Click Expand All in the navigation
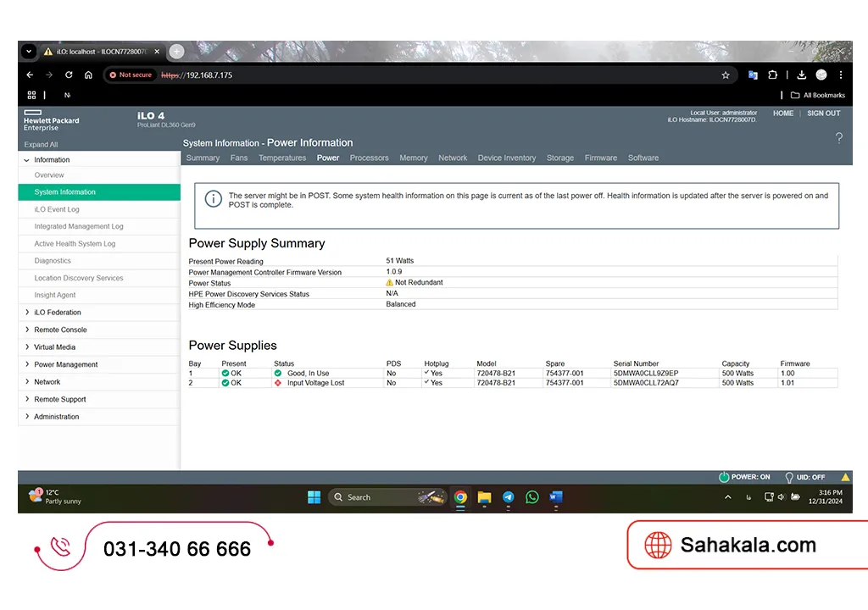This screenshot has height=610, width=868. [x=41, y=145]
